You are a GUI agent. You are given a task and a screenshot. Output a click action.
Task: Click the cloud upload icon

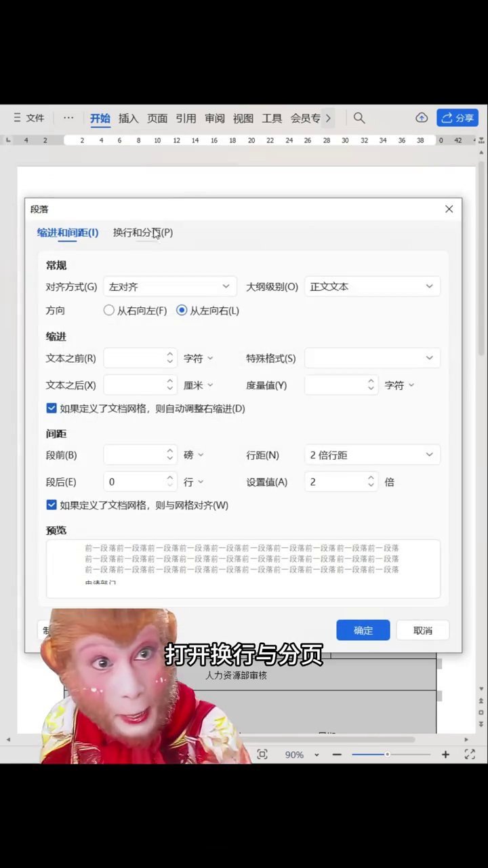click(422, 118)
